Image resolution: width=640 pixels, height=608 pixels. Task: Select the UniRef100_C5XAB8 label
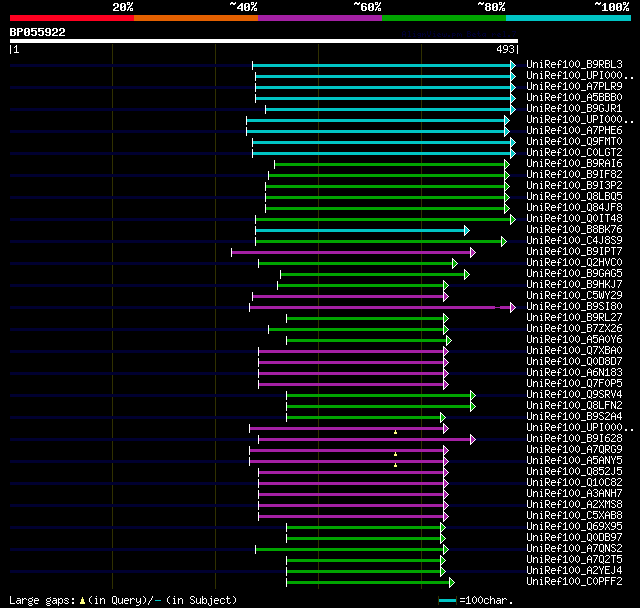pos(574,516)
